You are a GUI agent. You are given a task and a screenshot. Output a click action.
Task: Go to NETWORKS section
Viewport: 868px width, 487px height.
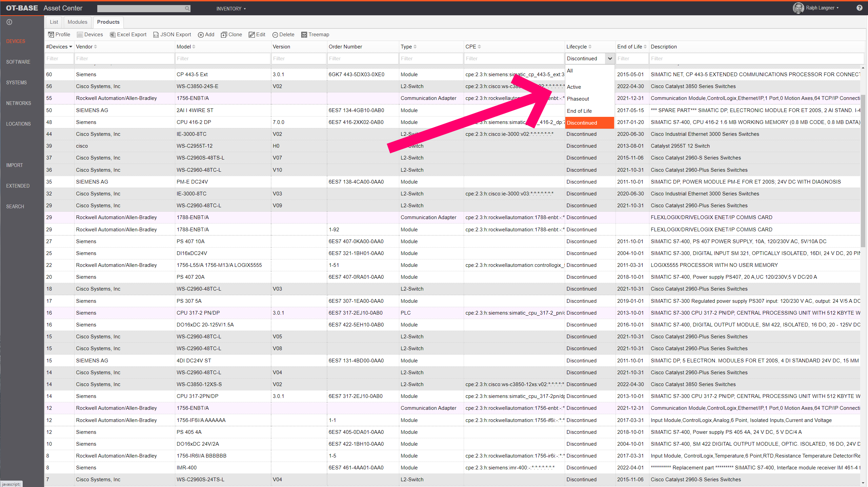click(x=19, y=103)
